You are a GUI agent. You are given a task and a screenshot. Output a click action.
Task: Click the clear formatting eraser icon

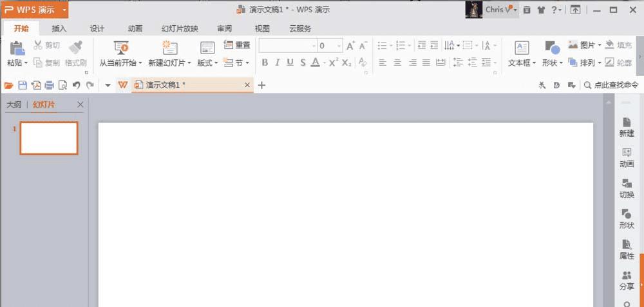(x=362, y=63)
